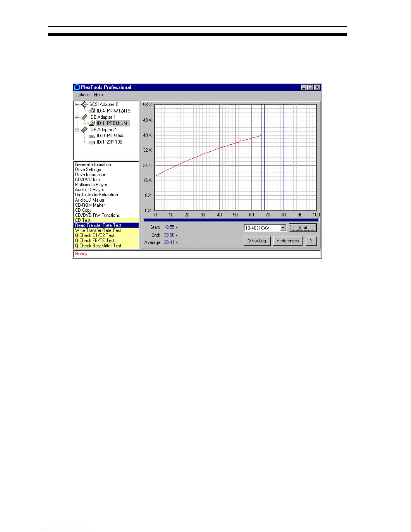The width and height of the screenshot is (411, 532).
Task: Collapse the IDE Adapter 2 tree node
Action: [x=77, y=130]
